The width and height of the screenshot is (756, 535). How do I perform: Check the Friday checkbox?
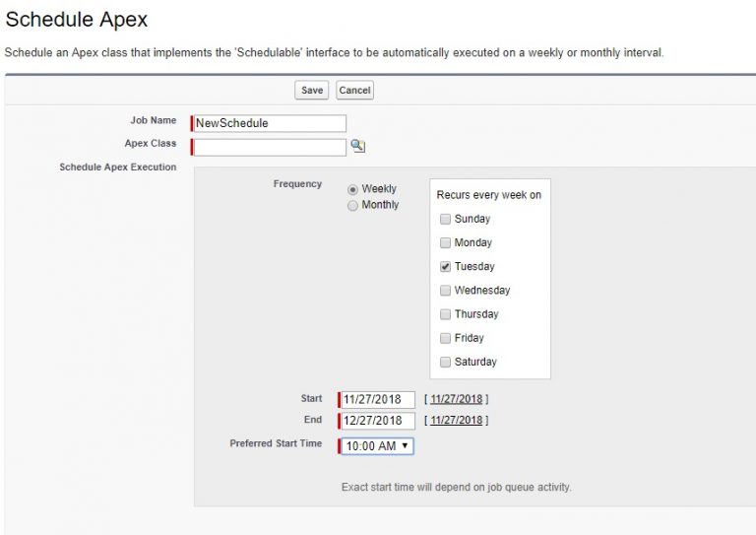445,338
